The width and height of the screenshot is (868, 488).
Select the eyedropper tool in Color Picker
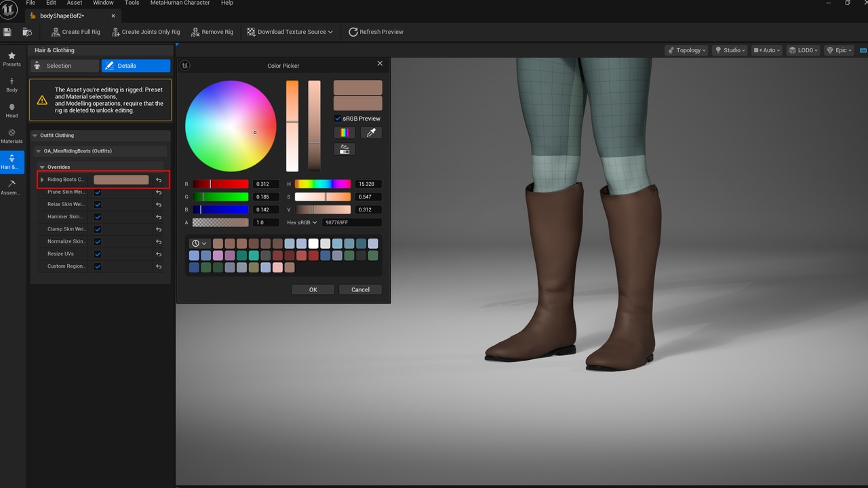371,133
